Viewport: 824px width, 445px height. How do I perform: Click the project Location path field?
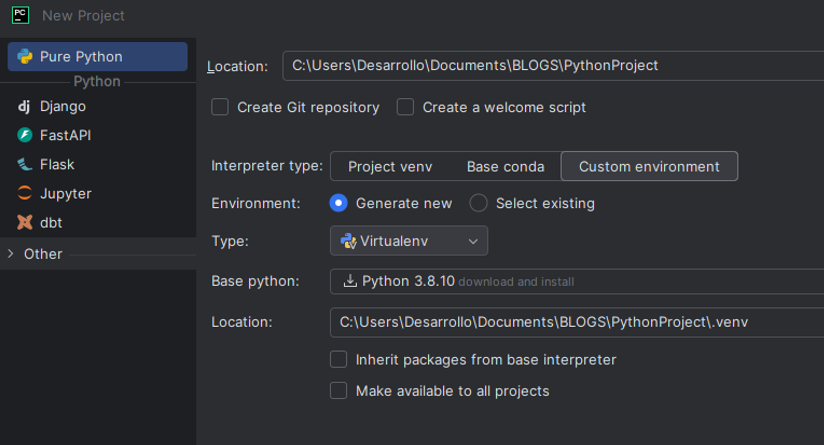[x=552, y=66]
